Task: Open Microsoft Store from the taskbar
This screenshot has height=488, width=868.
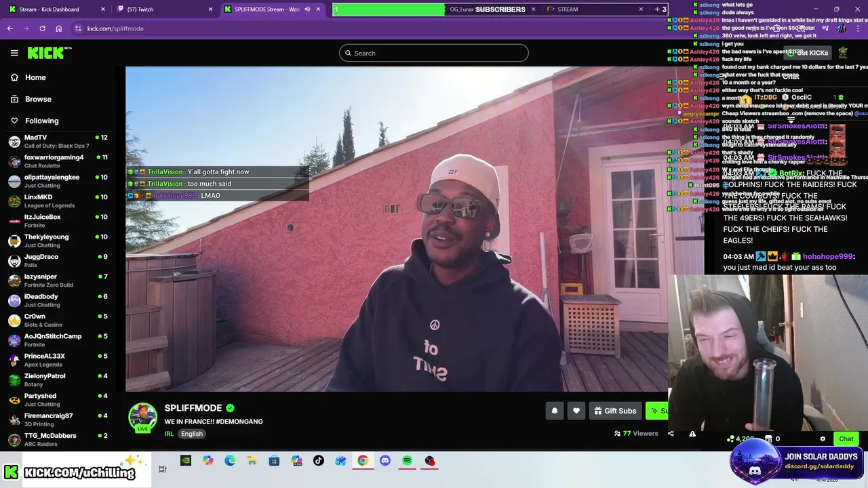Action: click(x=274, y=461)
